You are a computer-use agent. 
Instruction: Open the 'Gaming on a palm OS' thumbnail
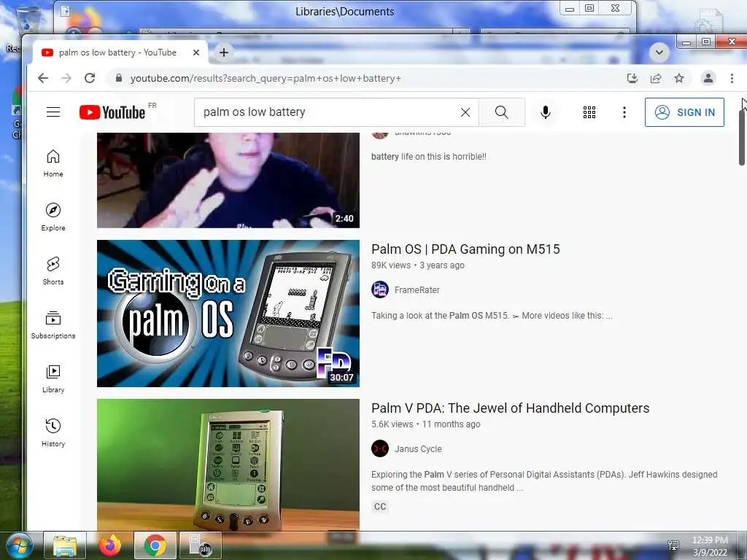(x=228, y=314)
